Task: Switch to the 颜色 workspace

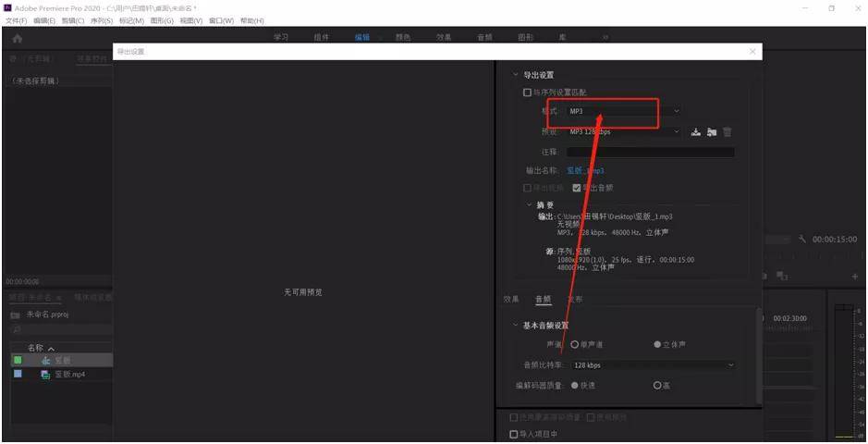Action: point(403,38)
